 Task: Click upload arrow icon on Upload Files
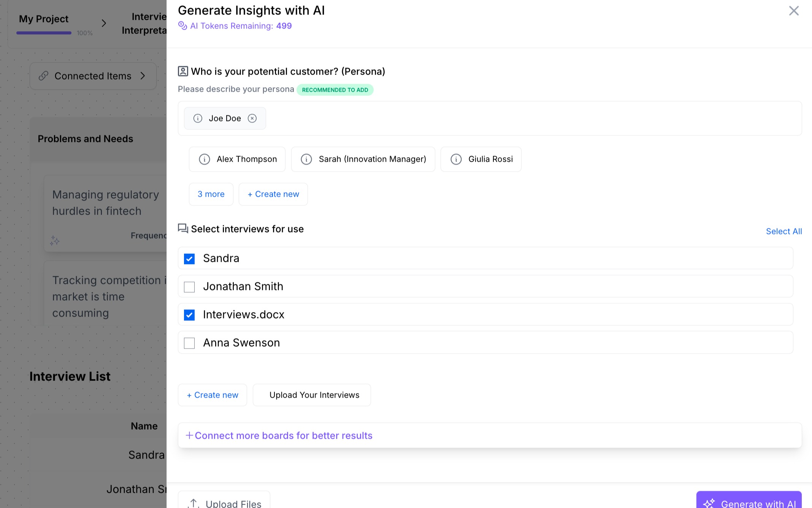click(x=193, y=503)
